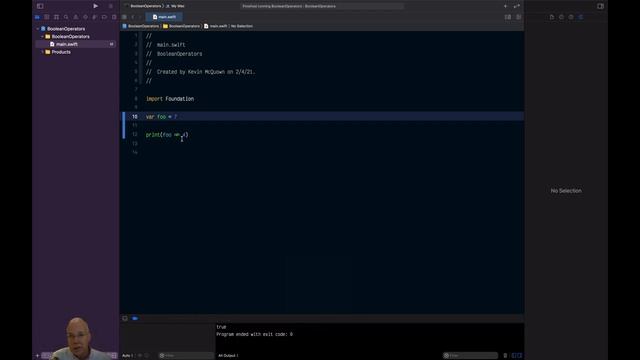The width and height of the screenshot is (640, 360).
Task: Click BooleanOperators project in the jump bar
Action: 141,26
